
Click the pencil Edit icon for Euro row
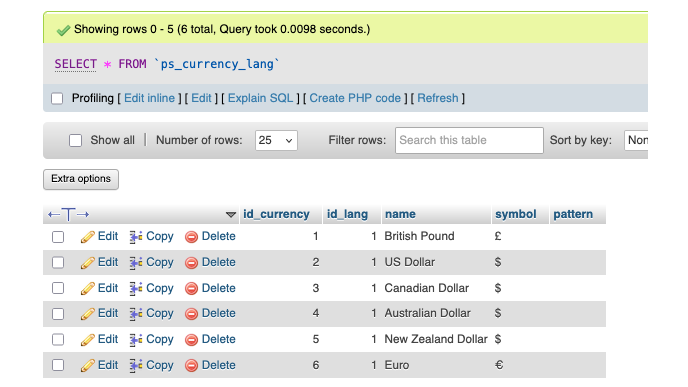pos(88,366)
